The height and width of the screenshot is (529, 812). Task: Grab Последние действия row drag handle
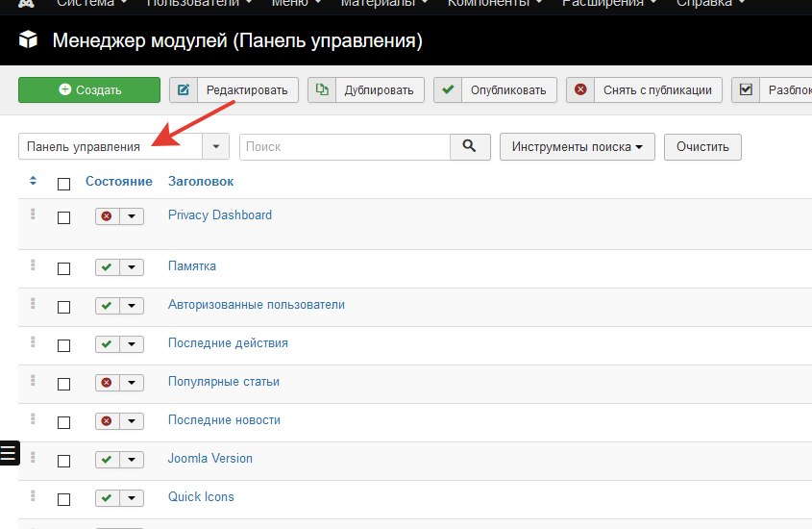[33, 341]
